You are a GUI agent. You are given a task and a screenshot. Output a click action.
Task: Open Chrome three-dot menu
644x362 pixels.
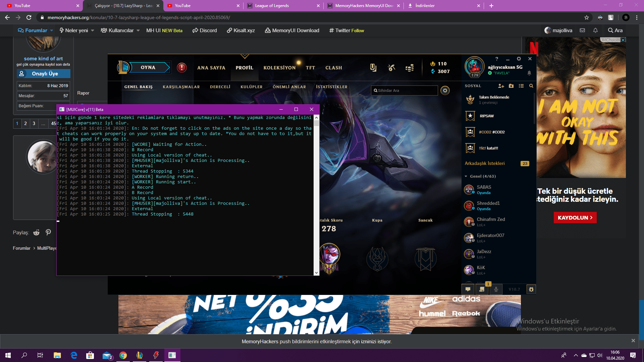637,17
